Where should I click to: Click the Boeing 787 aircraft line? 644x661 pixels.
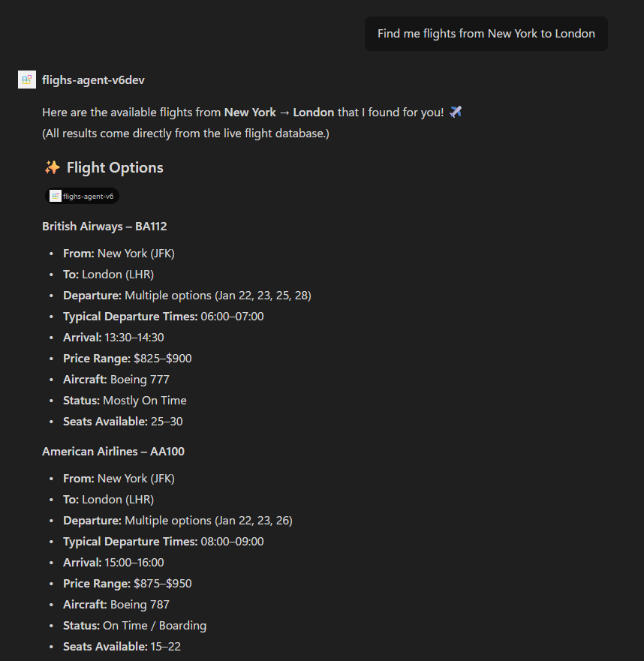point(140,604)
